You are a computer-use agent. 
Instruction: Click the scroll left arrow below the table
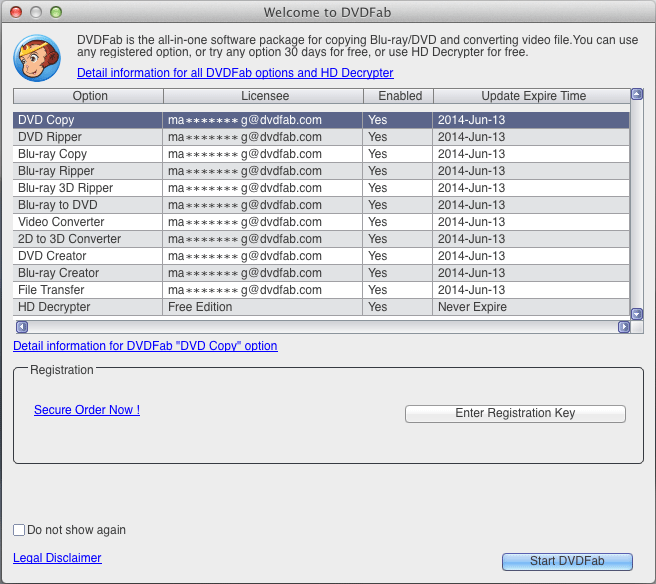pos(22,327)
